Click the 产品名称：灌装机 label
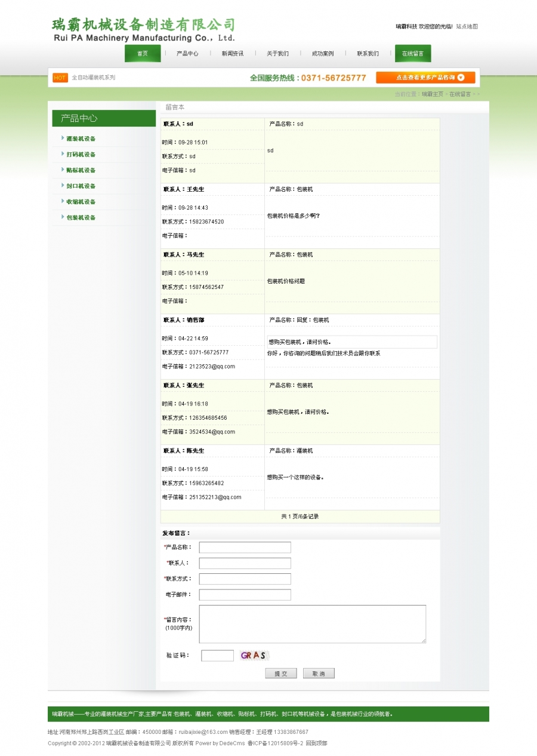 pos(291,451)
